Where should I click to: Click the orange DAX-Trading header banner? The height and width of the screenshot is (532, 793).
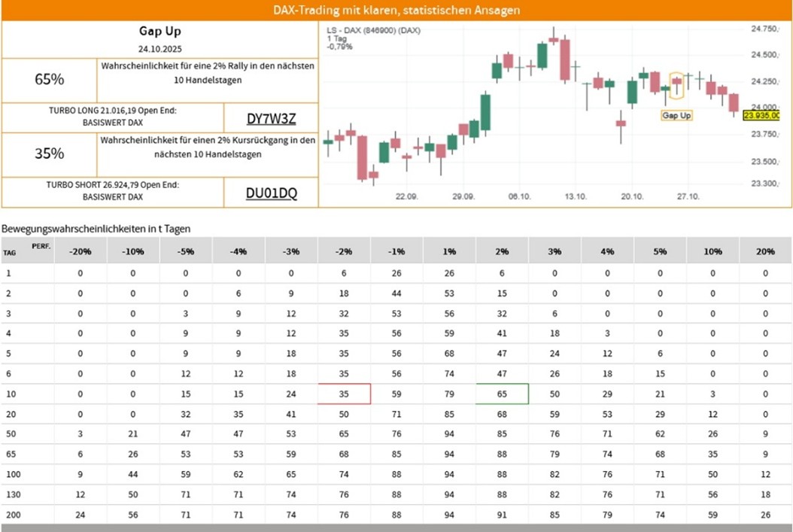396,11
